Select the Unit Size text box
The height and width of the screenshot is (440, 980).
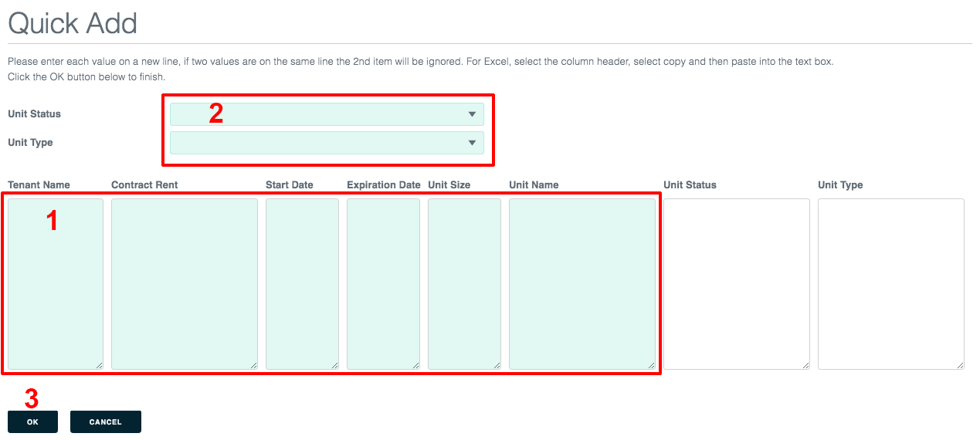pyautogui.click(x=464, y=284)
